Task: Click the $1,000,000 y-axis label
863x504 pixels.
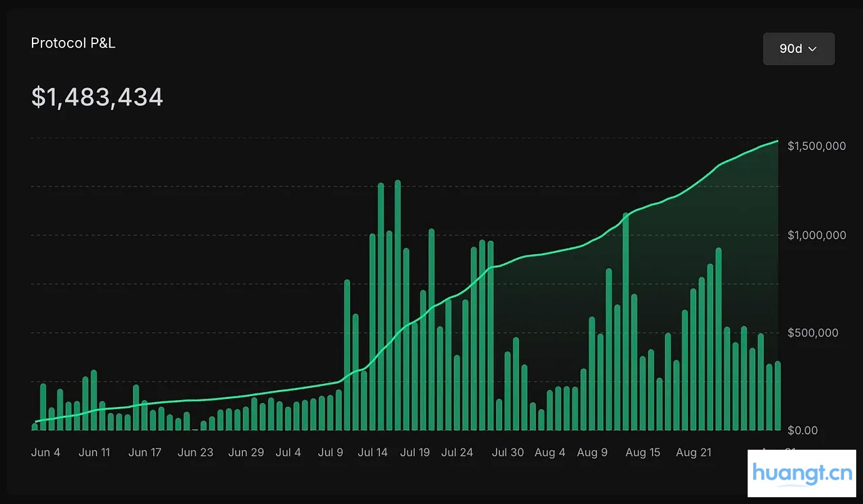Action: 816,235
